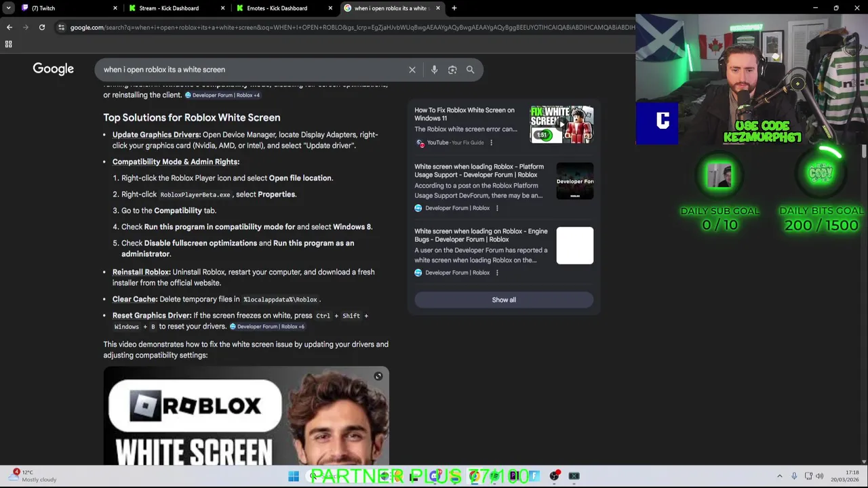868x488 pixels.
Task: Play the Roblox White Screen video thumbnail
Action: tap(246, 415)
